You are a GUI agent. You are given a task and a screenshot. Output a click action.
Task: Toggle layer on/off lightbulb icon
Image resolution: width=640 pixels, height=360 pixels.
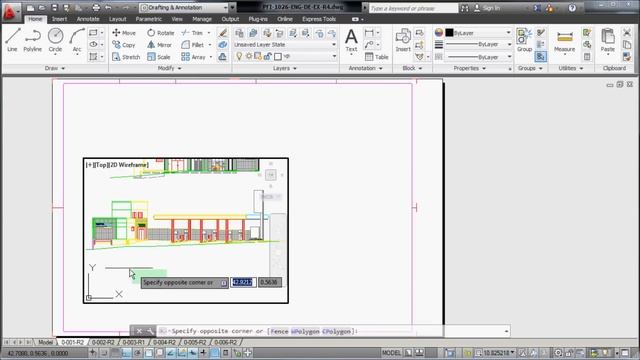point(239,56)
